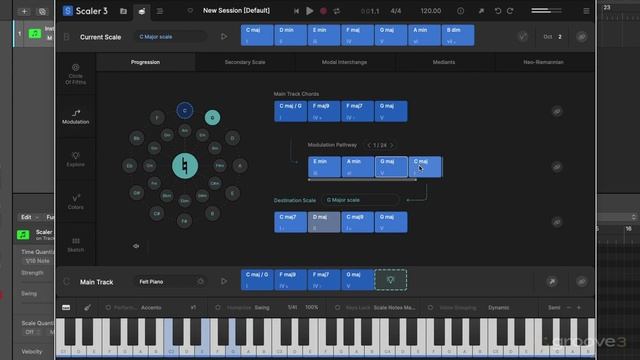Open the Dynamic voice grouping dropdown
The height and width of the screenshot is (360, 640).
coord(498,307)
